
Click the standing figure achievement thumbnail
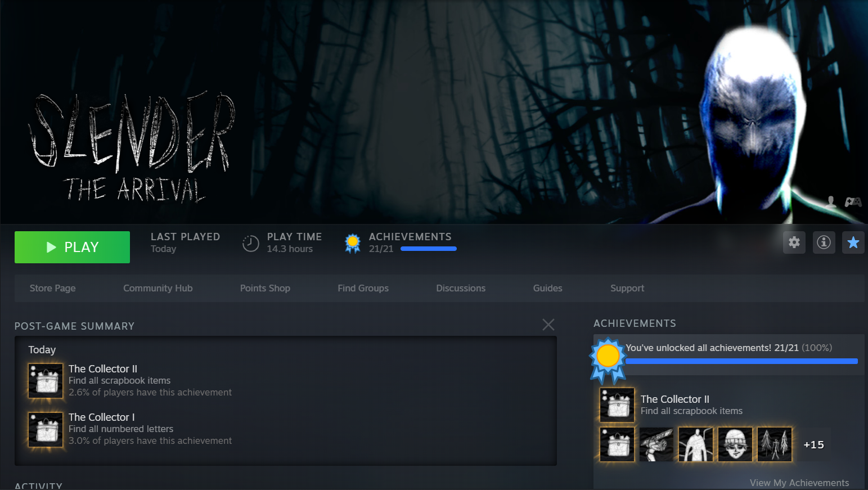(696, 444)
